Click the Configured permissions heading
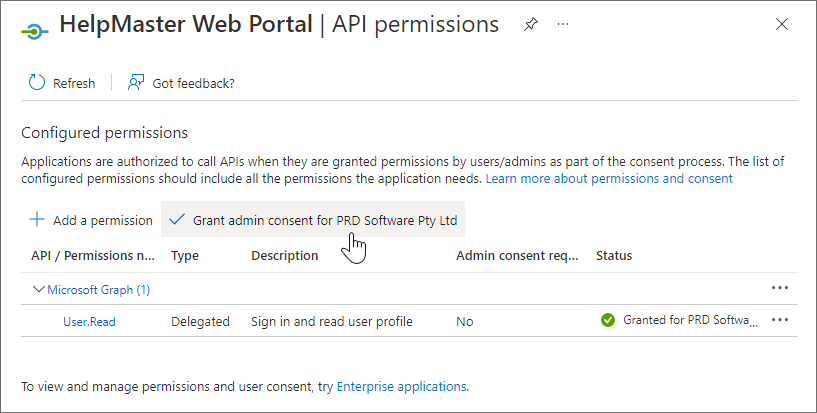The height and width of the screenshot is (413, 817). coord(104,133)
